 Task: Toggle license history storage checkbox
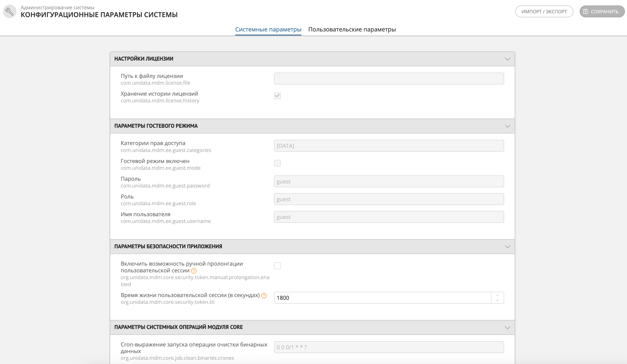(x=277, y=96)
